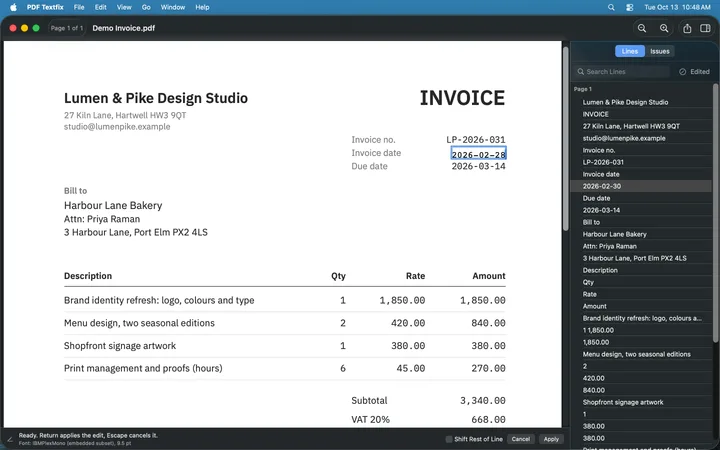Select 'Qty' line in sidebar
The width and height of the screenshot is (720, 450).
pyautogui.click(x=641, y=282)
